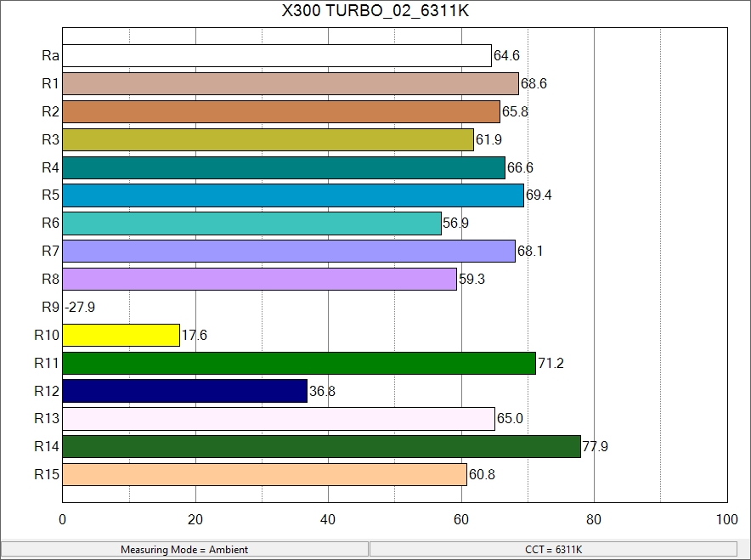Click the dark green R14 bar
Image resolution: width=751 pixels, height=560 pixels.
click(321, 446)
